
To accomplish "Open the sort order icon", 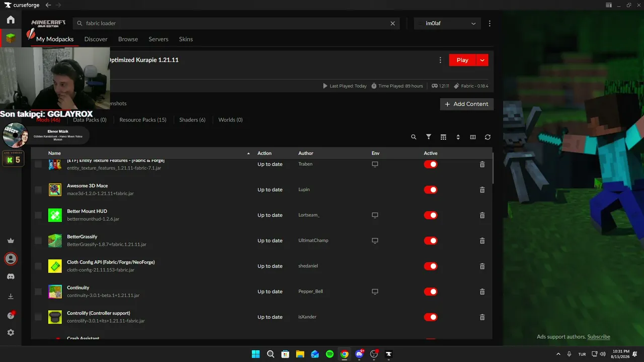I will pyautogui.click(x=458, y=137).
